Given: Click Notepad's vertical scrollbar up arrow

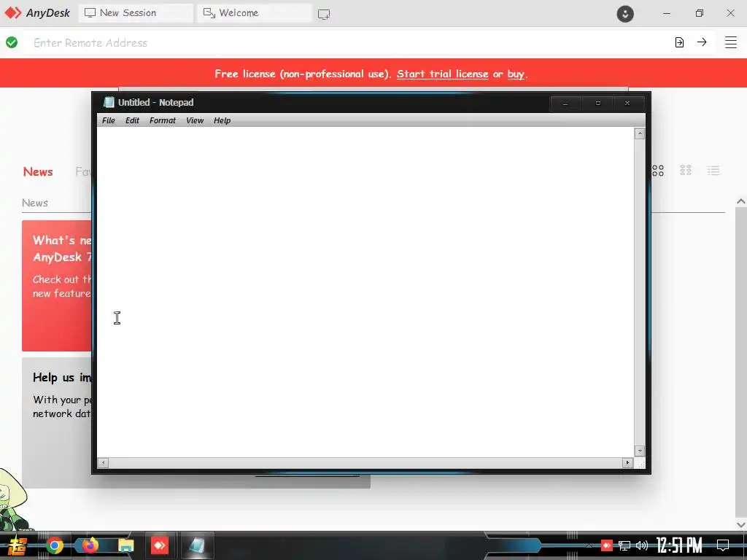Looking at the screenshot, I should click(x=640, y=134).
